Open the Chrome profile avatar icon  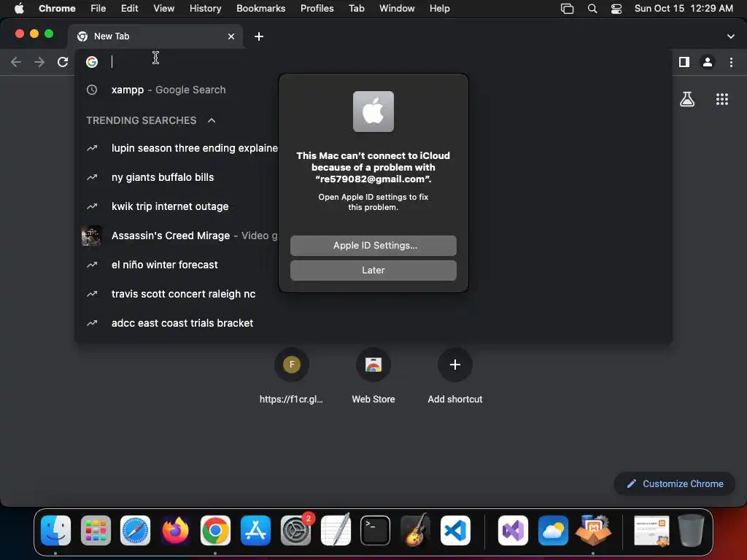[708, 62]
